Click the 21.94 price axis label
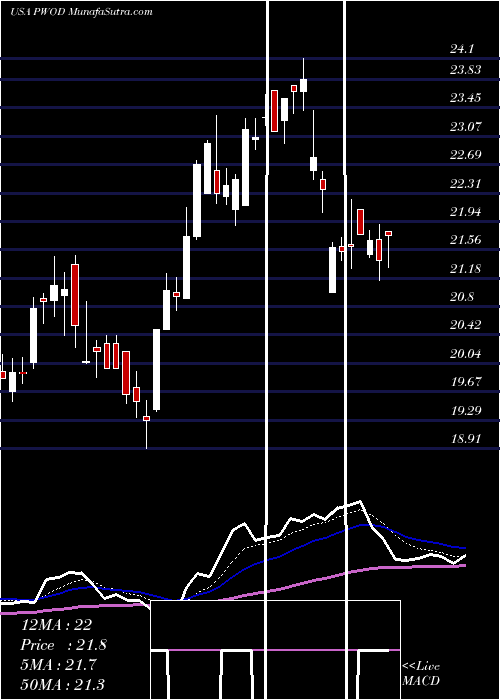The height and width of the screenshot is (700, 500). [x=466, y=212]
